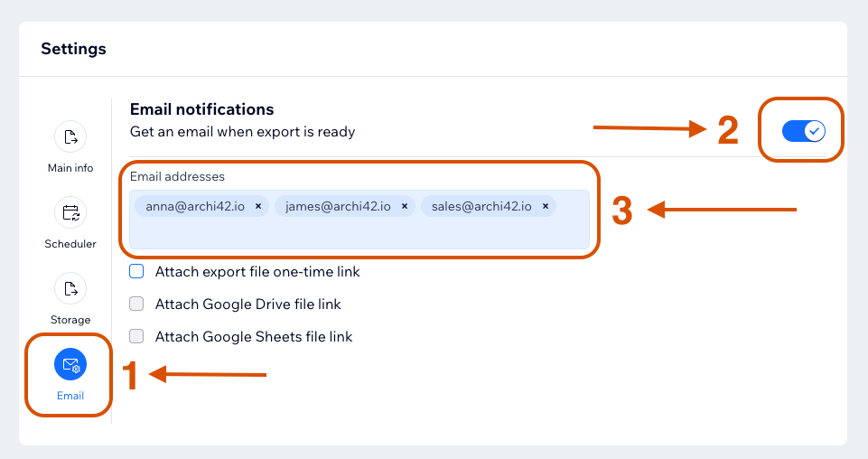Turn off Email notifications toggle

(803, 131)
